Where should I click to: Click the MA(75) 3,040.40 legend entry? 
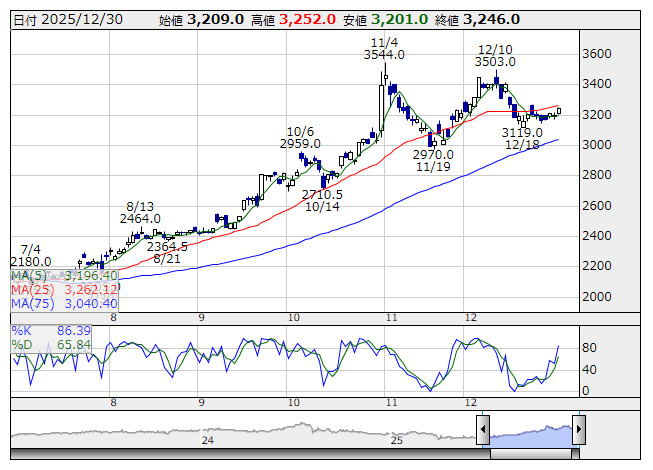(x=64, y=303)
